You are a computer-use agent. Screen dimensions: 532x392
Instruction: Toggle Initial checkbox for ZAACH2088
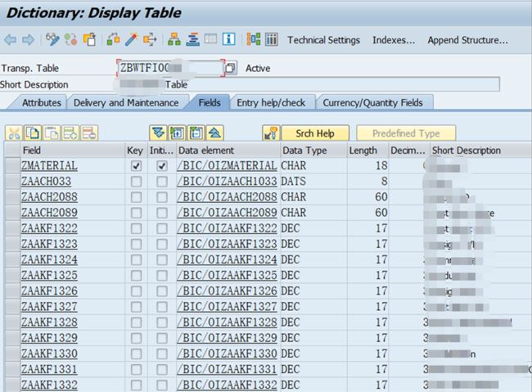(162, 197)
